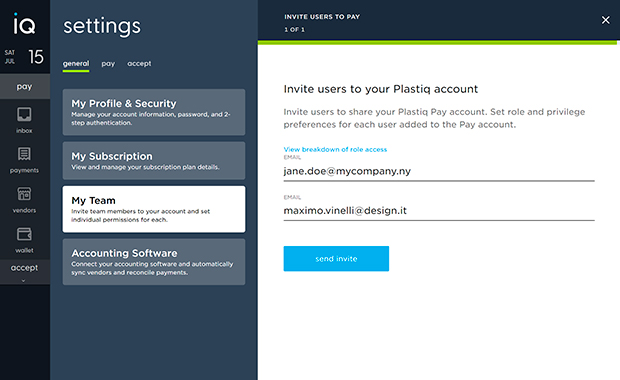This screenshot has height=380, width=620.
Task: Switch to the accept settings tab
Action: point(139,64)
